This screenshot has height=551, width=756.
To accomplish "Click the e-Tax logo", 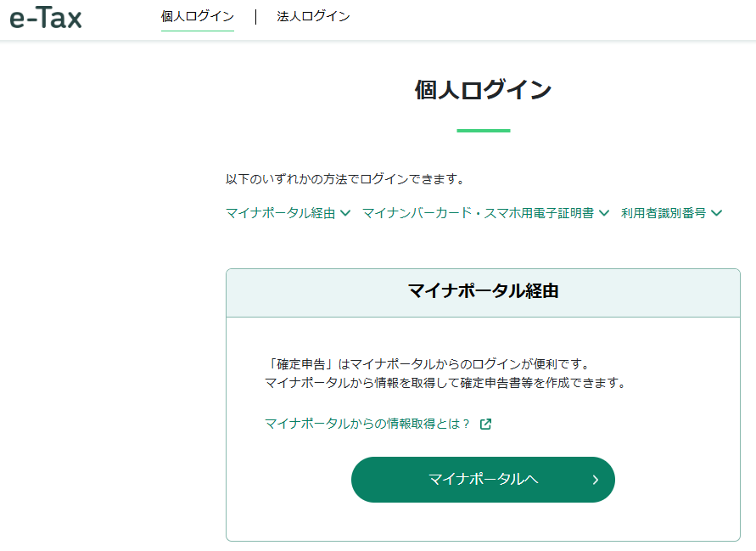I will coord(46,18).
